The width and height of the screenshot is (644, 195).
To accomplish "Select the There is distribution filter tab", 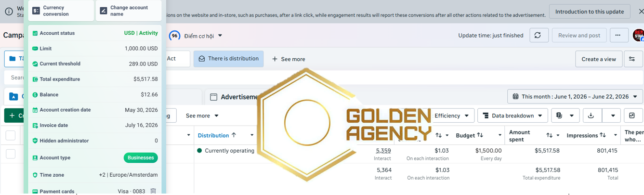I will pos(229,59).
